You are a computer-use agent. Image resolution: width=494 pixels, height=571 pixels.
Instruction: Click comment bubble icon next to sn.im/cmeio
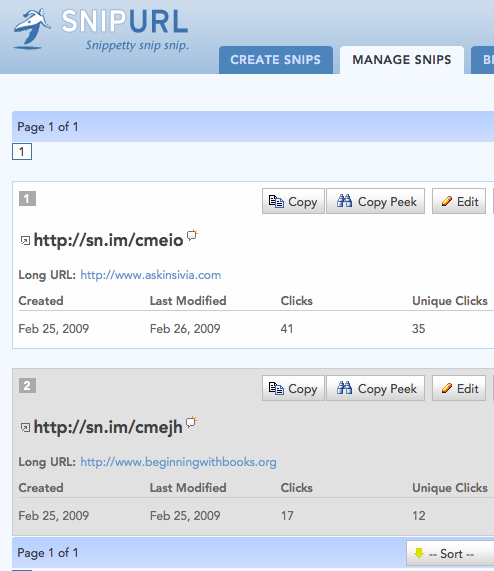(192, 235)
